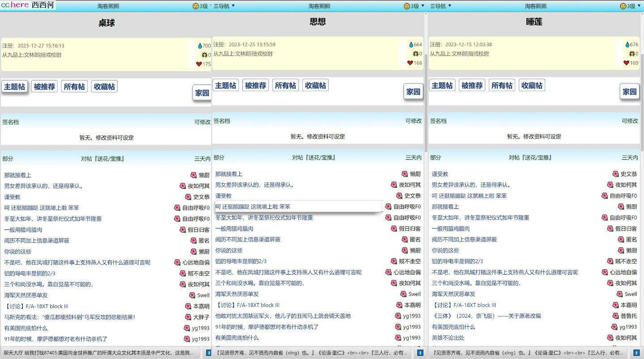Select 所有帖 tab in 思想 panel
This screenshot has width=644, height=359.
click(285, 85)
